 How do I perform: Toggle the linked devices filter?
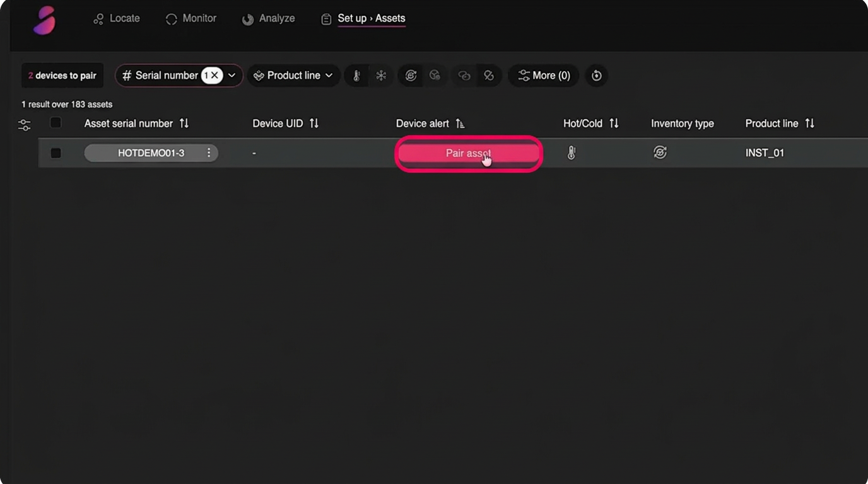[x=464, y=76]
